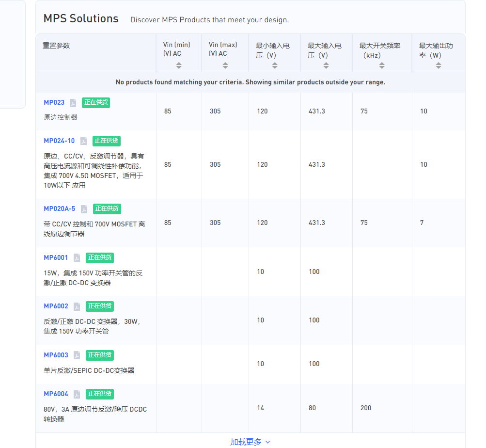The height and width of the screenshot is (448, 486).
Task: Click 正在供货 badge for MP6003
Action: click(x=100, y=355)
